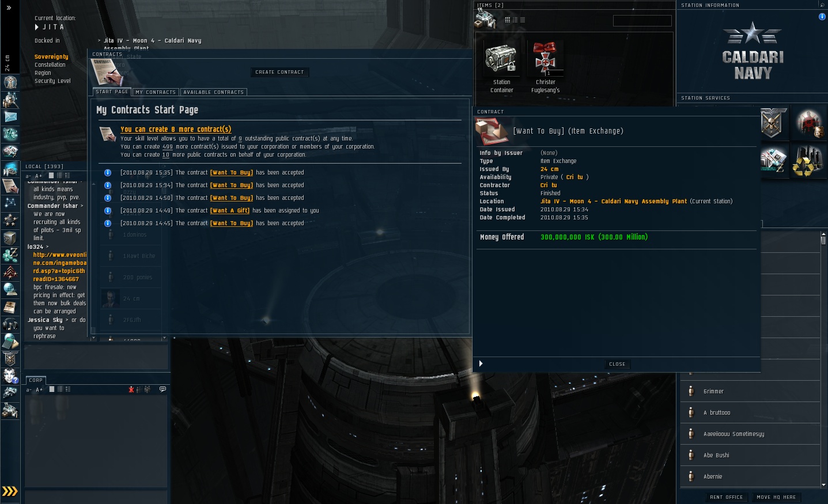Click the station guests list scrollbar

[x=823, y=359]
